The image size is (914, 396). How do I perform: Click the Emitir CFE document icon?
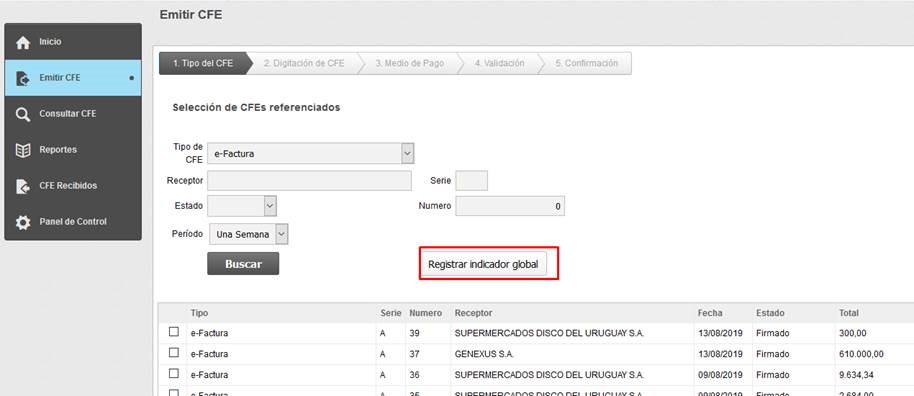pyautogui.click(x=23, y=78)
